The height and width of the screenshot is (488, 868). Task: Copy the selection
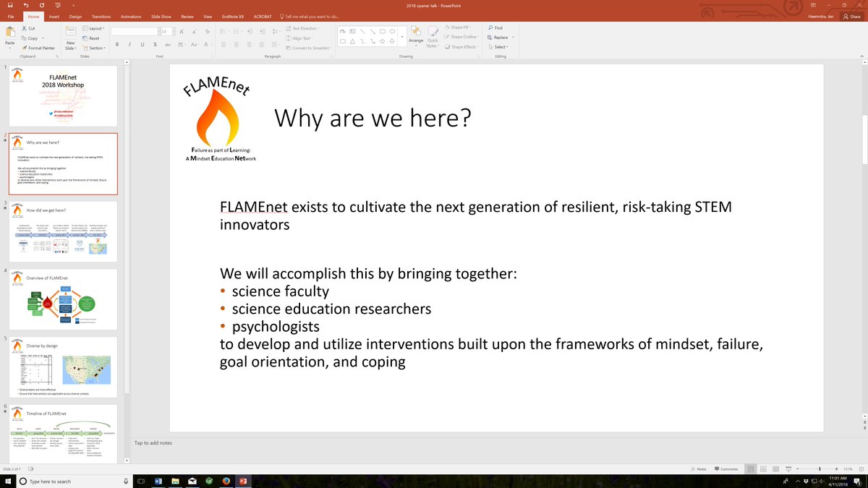(x=30, y=38)
